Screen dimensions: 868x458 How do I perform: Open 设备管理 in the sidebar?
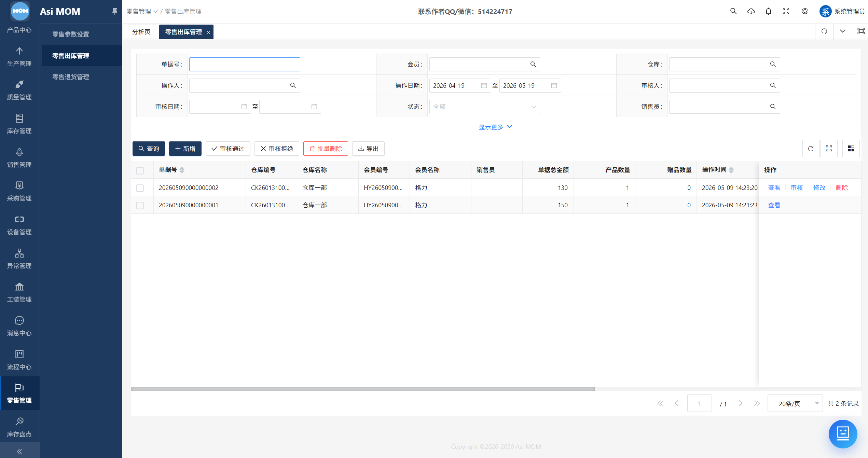pyautogui.click(x=19, y=225)
